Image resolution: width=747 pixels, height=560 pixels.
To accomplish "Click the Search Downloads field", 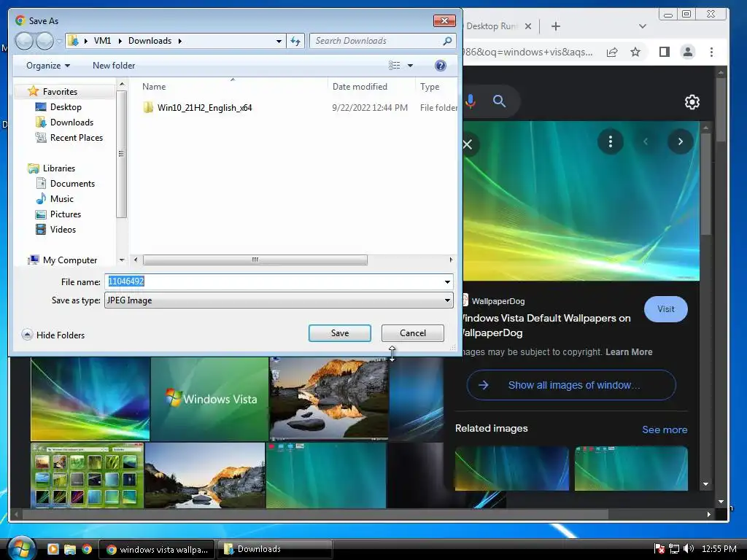I will (x=376, y=41).
